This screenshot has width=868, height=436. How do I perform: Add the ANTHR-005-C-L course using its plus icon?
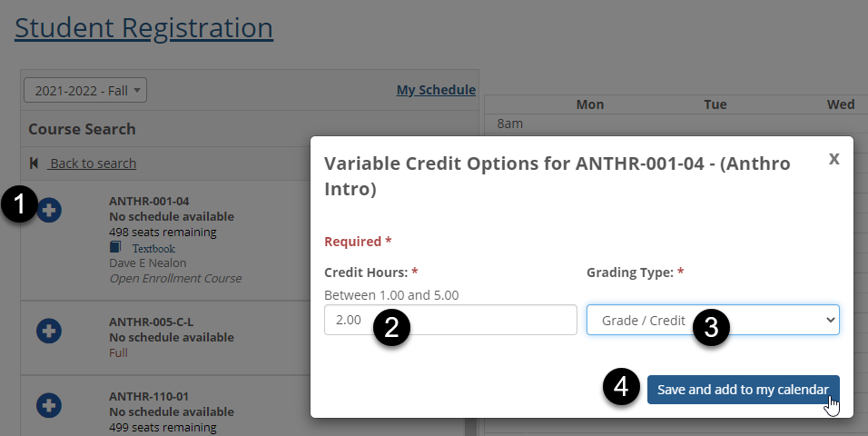pyautogui.click(x=49, y=332)
